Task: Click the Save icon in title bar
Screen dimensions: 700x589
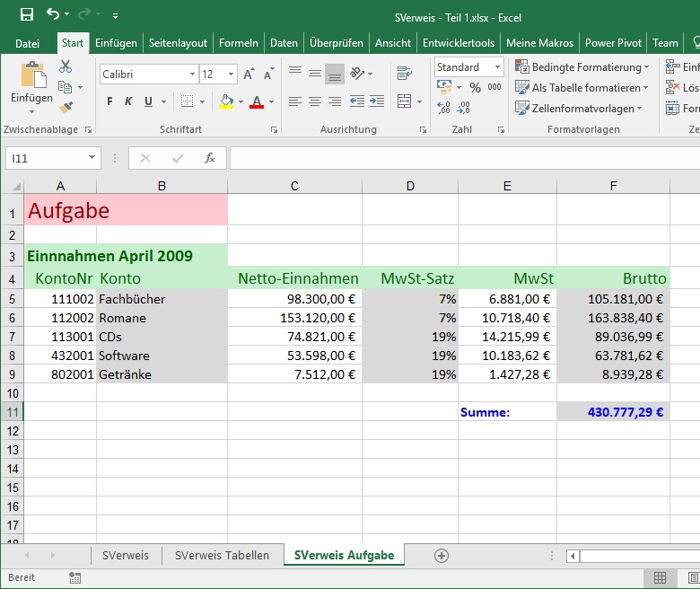Action: tap(26, 14)
